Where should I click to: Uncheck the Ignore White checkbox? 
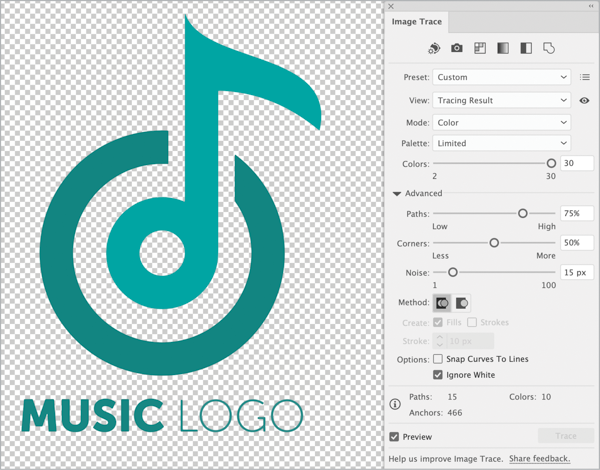438,375
